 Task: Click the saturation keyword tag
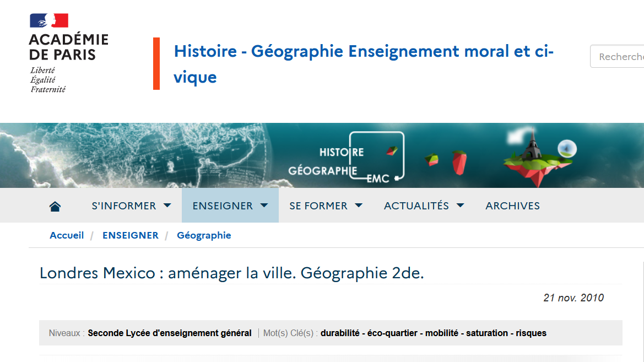coord(487,333)
